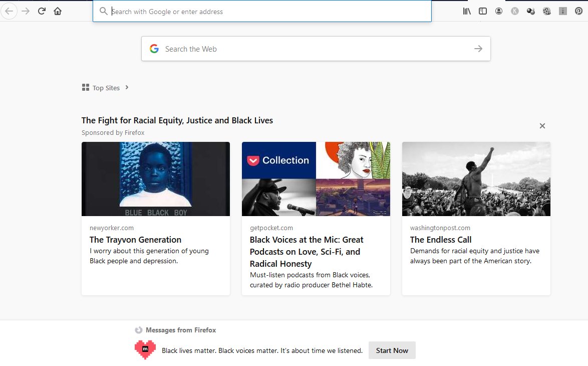Click the pixel heart Mozilla icon
588x366 pixels.
145,349
